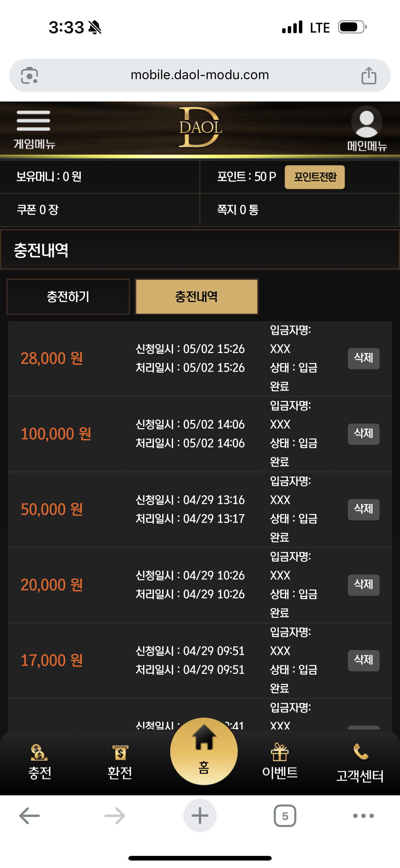Open 이벤트 gift icon
The image size is (400, 868).
pyautogui.click(x=279, y=761)
